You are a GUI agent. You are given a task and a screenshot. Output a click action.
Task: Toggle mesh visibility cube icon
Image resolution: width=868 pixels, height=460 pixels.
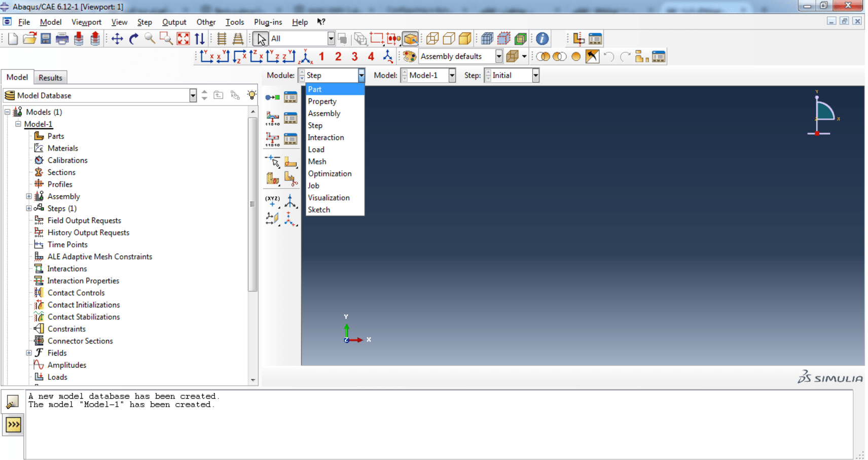487,39
